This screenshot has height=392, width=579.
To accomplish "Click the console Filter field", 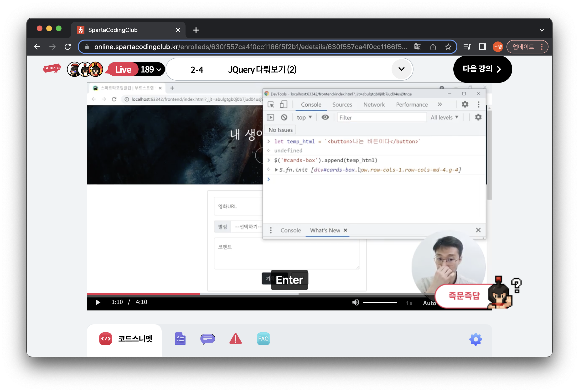I will [382, 117].
